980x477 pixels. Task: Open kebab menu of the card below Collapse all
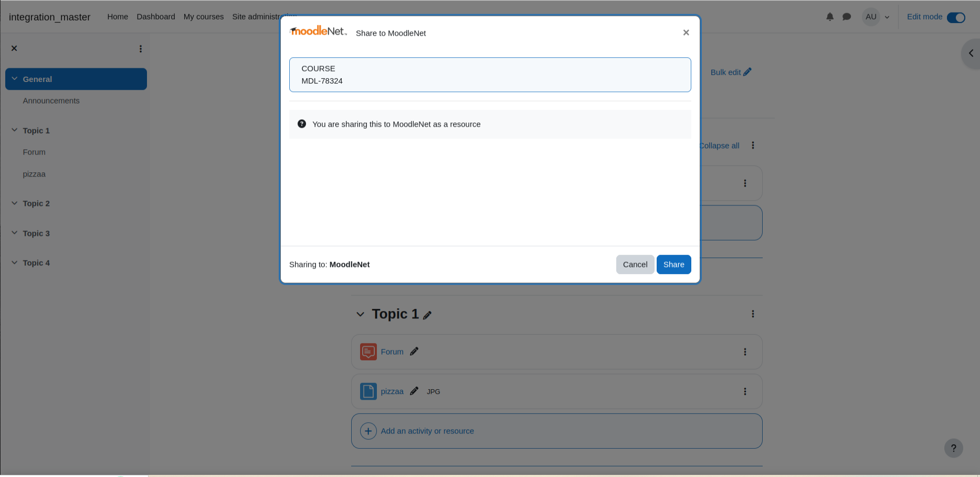coord(745,183)
